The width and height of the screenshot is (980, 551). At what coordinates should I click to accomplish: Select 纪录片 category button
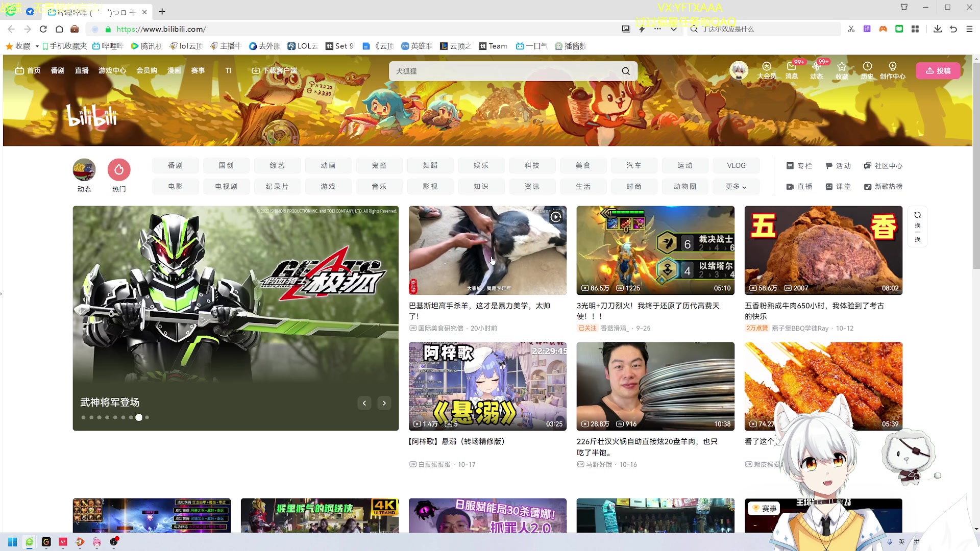[277, 187]
